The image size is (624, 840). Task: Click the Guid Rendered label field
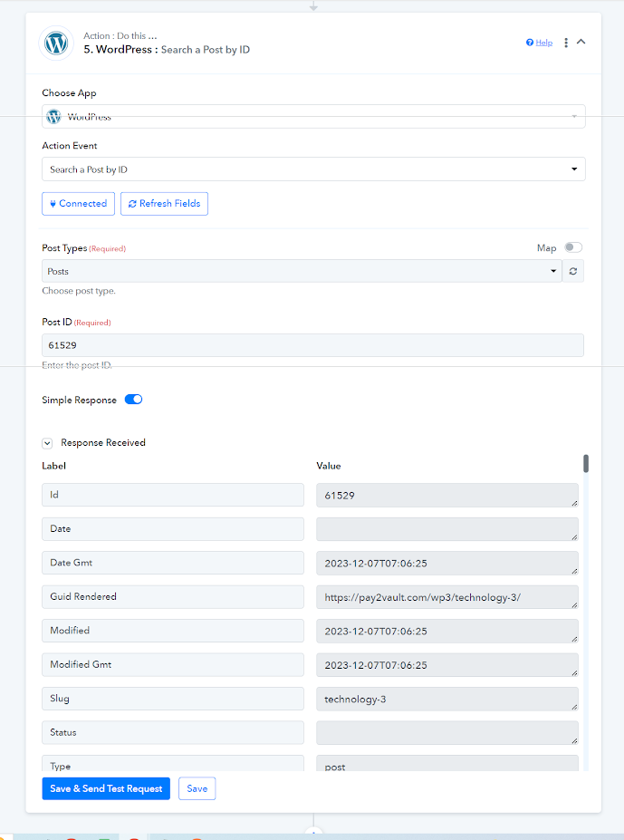pos(173,596)
